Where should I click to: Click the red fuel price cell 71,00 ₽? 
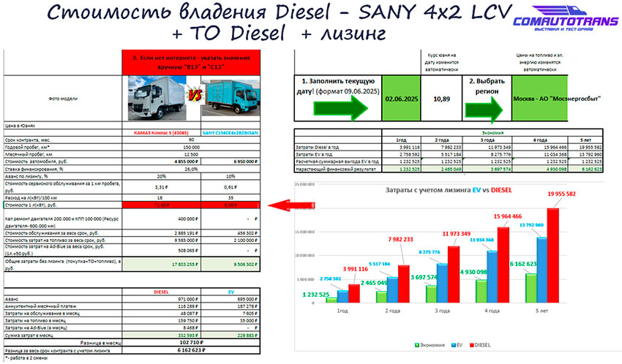click(162, 205)
